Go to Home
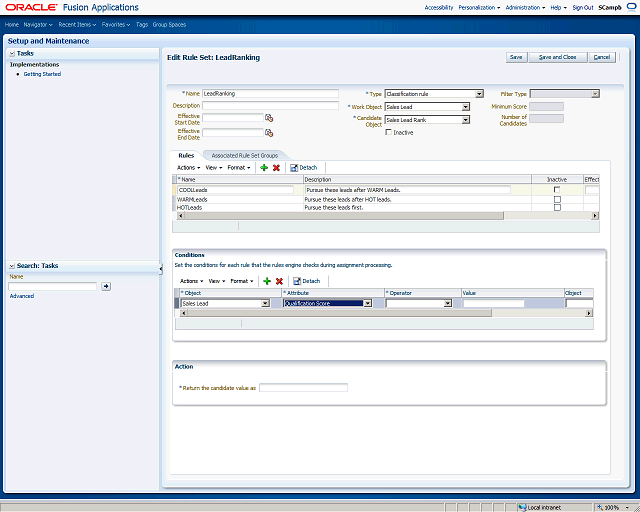Viewport: 640px width, 512px height. pyautogui.click(x=12, y=24)
